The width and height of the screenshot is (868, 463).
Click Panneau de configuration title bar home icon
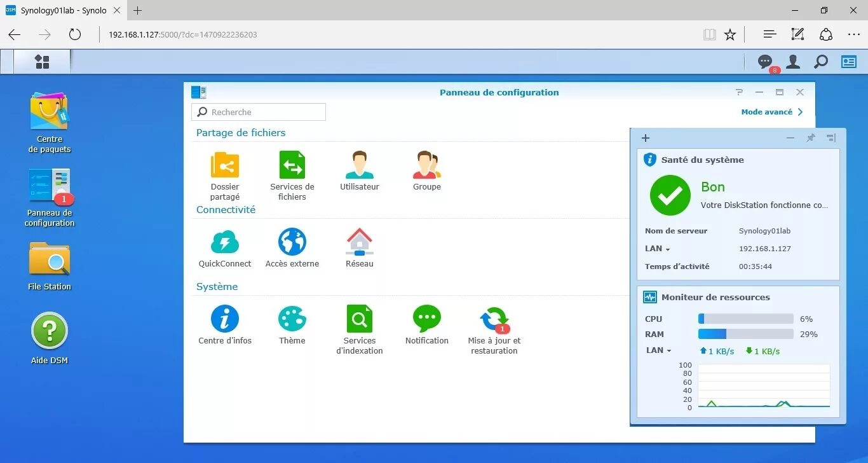click(199, 92)
